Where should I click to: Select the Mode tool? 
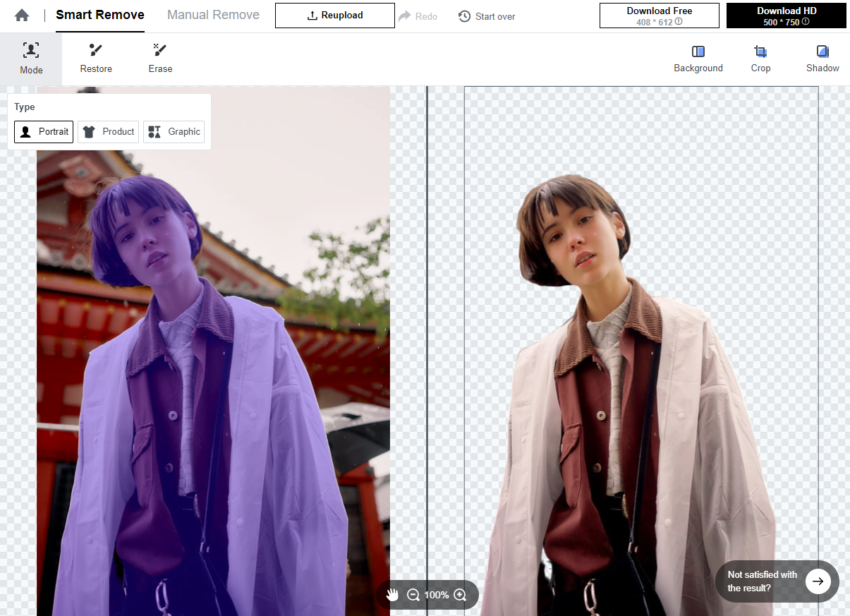[31, 58]
